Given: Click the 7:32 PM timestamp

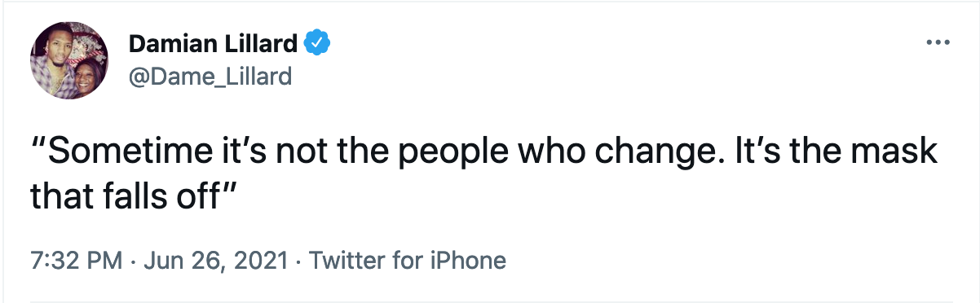Looking at the screenshot, I should [76, 261].
